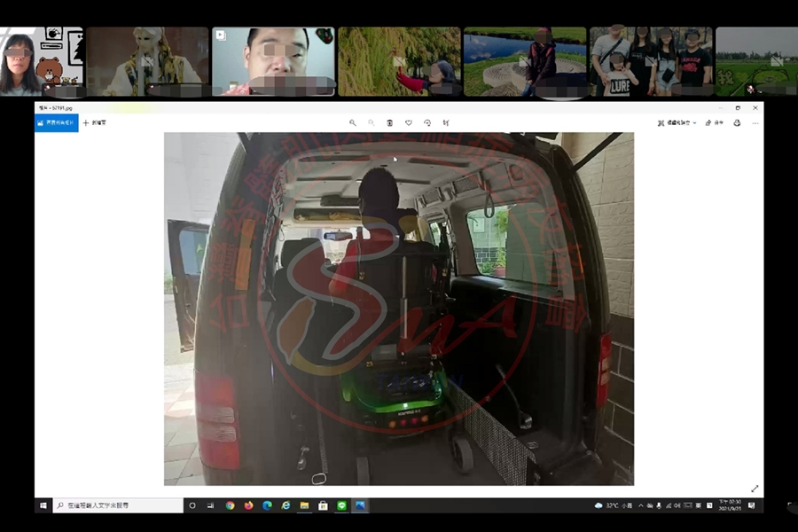Select the participant thumbnail with rice plants
This screenshot has width=798, height=532.
pos(400,61)
